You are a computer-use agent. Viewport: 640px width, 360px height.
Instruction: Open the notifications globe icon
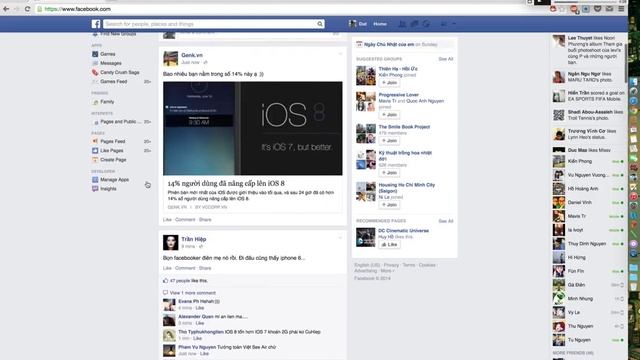[426, 24]
